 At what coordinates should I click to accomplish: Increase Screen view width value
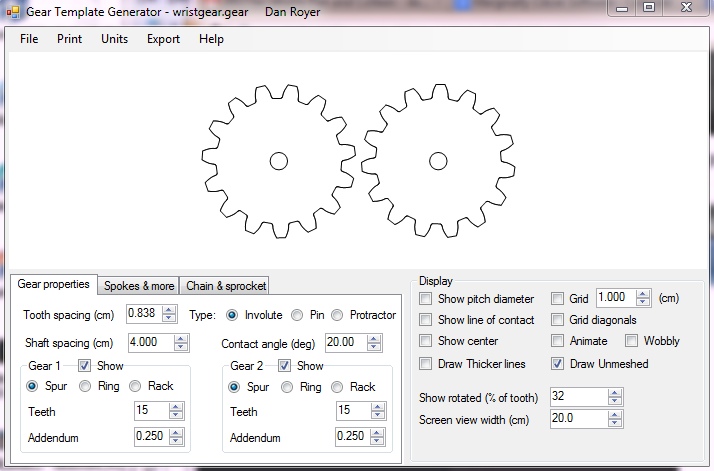click(x=615, y=415)
